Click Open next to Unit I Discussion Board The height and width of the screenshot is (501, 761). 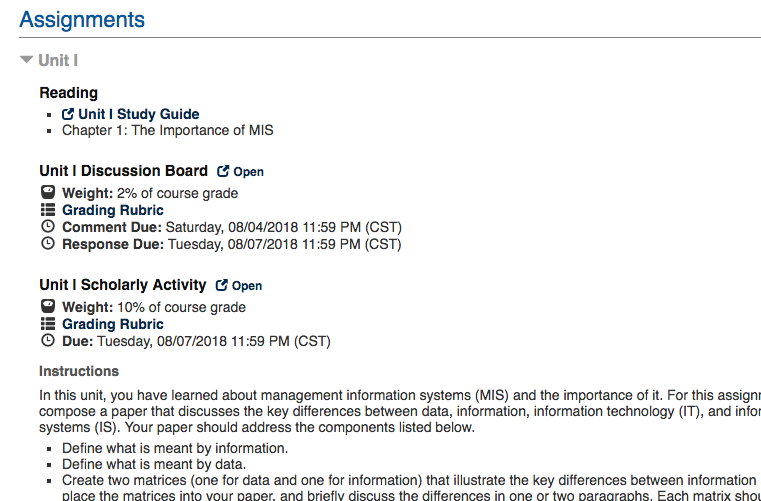248,172
